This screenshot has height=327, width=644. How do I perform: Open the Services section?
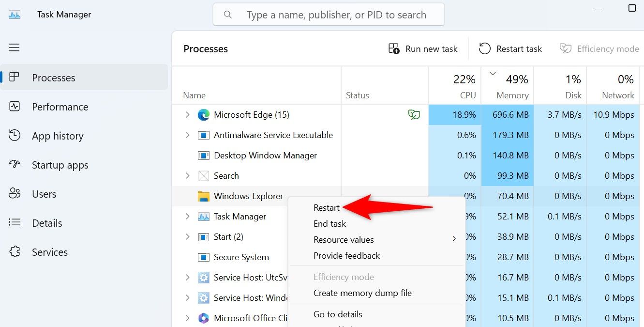49,252
